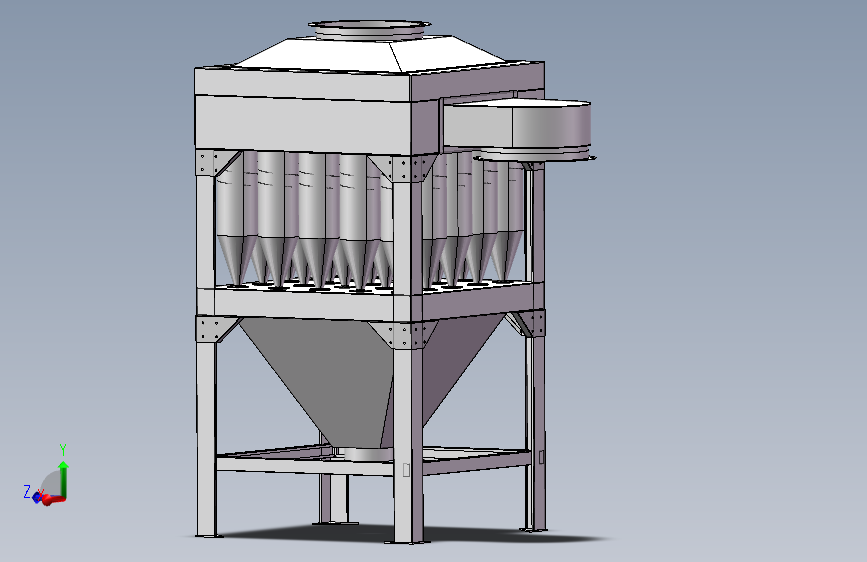Select the perforated tube sheet plate under cyclones
Viewport: 867px width, 562px height.
click(382, 287)
